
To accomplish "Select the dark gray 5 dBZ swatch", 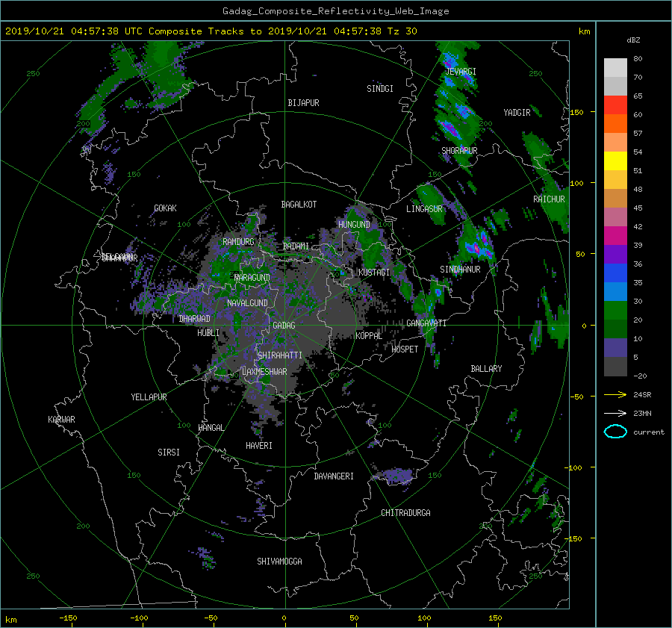I will pyautogui.click(x=615, y=366).
